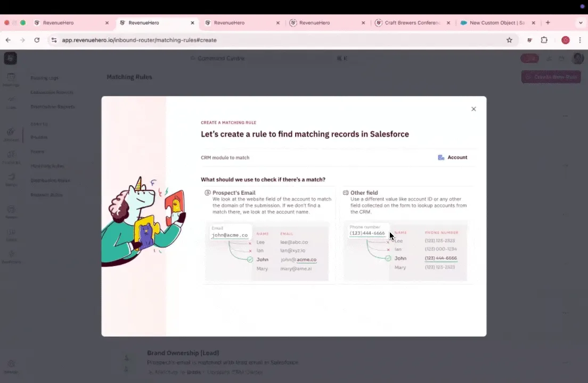The image size is (588, 383).
Task: Close the Craft Brewers Conference tab
Action: tap(448, 23)
